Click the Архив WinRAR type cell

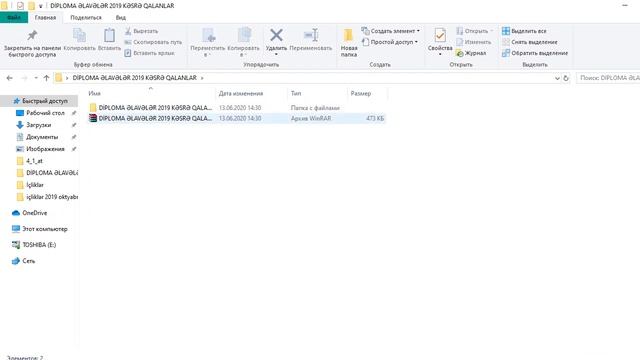pos(311,118)
